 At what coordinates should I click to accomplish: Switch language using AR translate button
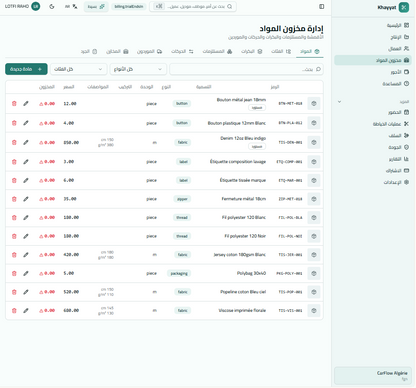(x=71, y=7)
